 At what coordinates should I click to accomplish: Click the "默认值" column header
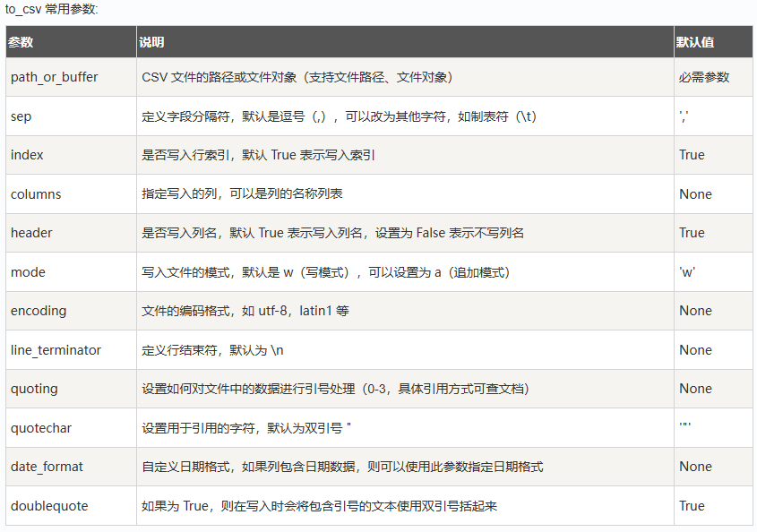coord(695,42)
